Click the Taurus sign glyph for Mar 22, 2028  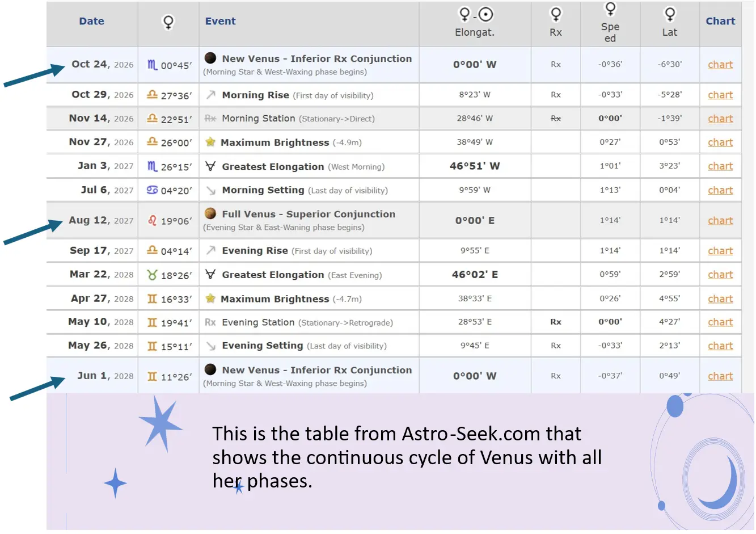tap(152, 275)
